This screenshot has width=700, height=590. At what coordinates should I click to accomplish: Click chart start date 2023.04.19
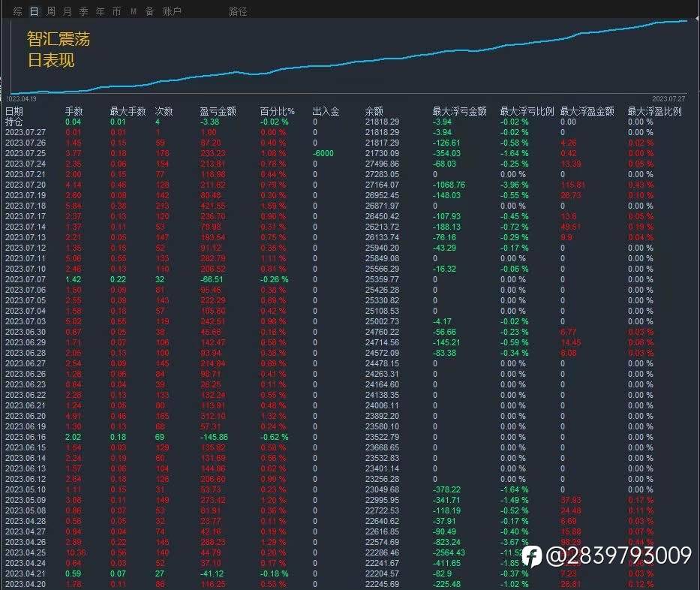(x=21, y=98)
